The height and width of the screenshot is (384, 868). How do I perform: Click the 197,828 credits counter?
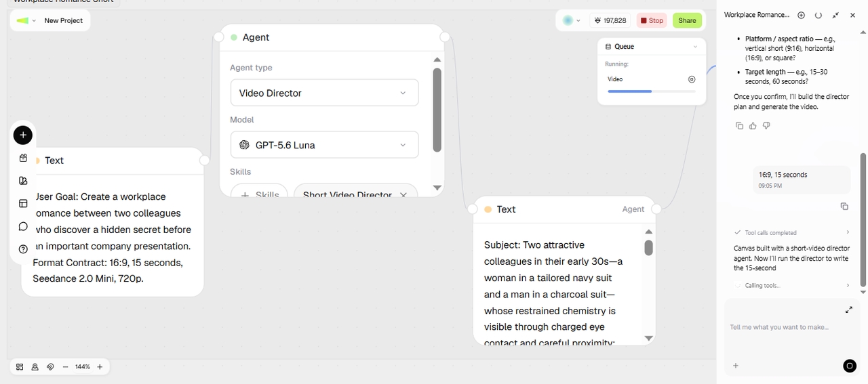pyautogui.click(x=610, y=21)
